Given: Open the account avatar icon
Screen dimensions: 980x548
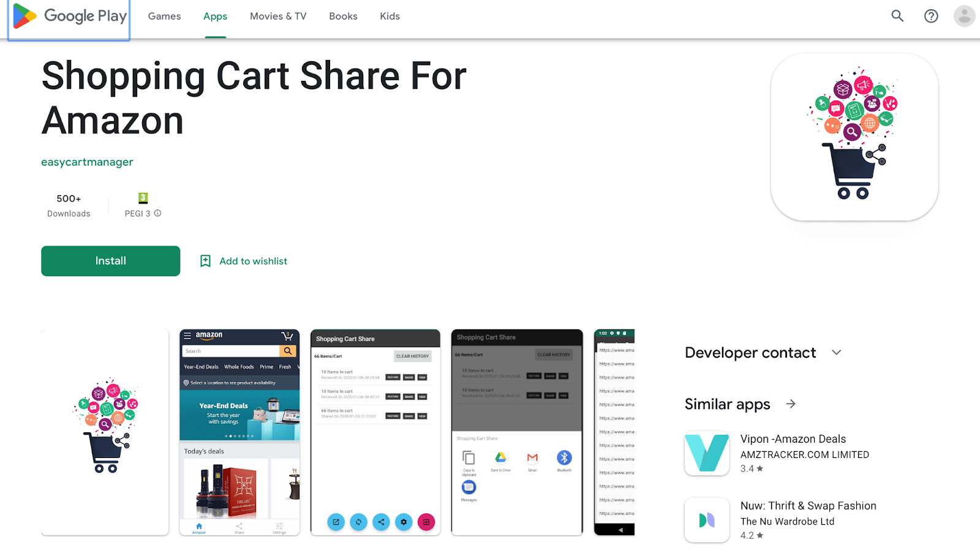Looking at the screenshot, I should click(x=964, y=16).
